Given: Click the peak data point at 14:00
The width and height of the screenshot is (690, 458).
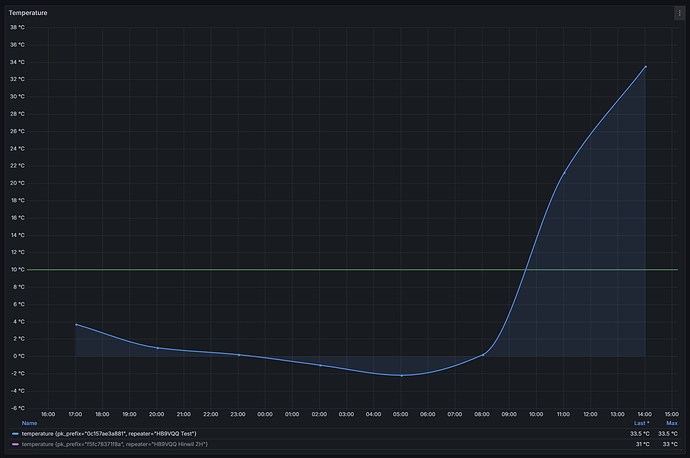Looking at the screenshot, I should click(646, 66).
